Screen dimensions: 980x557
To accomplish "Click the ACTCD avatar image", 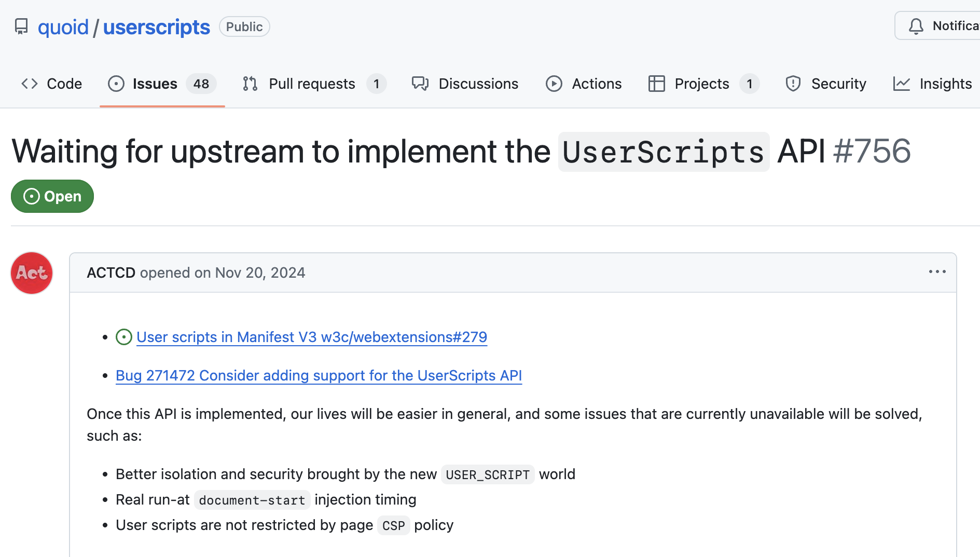I will (32, 273).
